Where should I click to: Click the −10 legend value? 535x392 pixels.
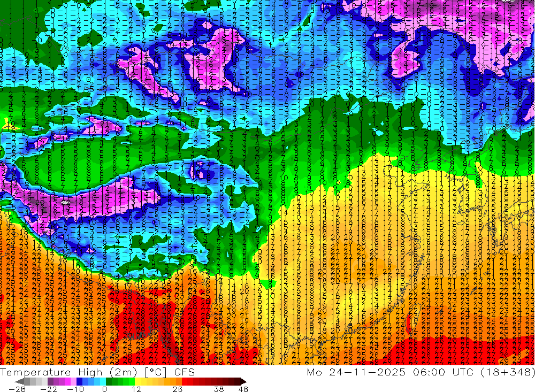pyautogui.click(x=75, y=389)
